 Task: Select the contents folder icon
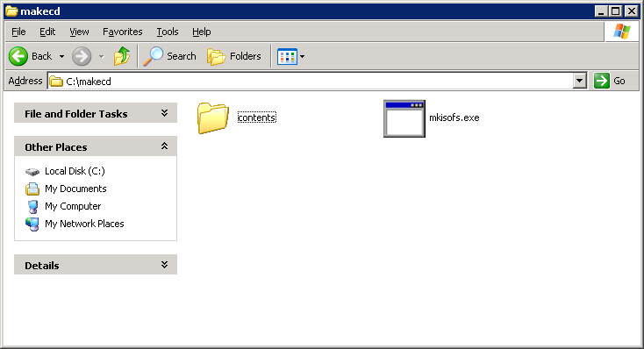[212, 118]
